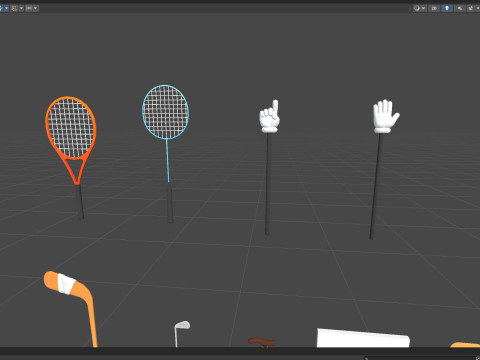
Task: Expand the snap increment dropdown arrow
Action: (x=36, y=8)
